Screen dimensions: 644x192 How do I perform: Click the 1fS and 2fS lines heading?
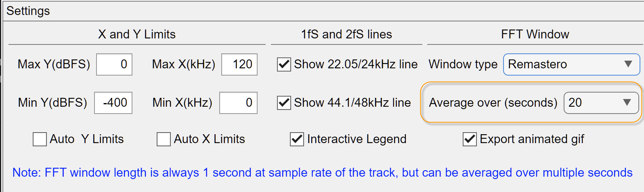pos(346,34)
